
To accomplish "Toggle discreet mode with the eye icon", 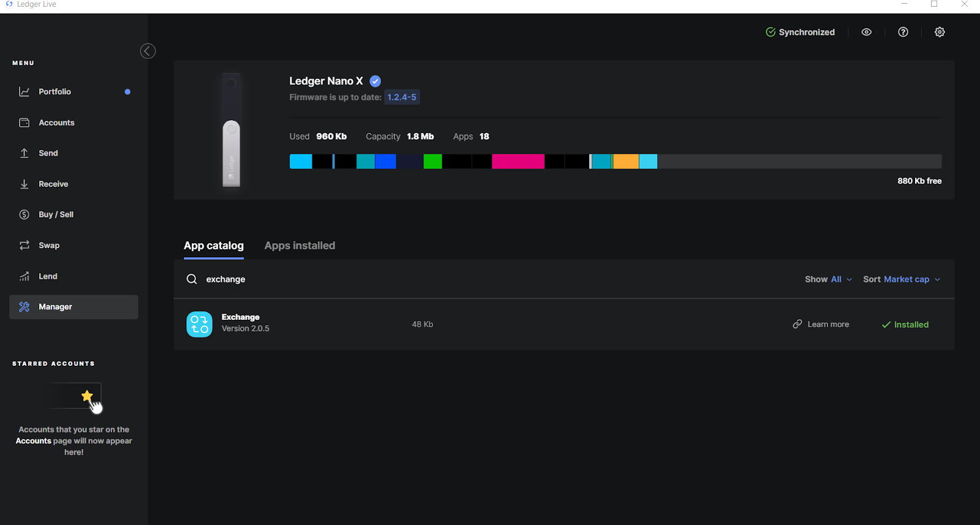I will (866, 32).
